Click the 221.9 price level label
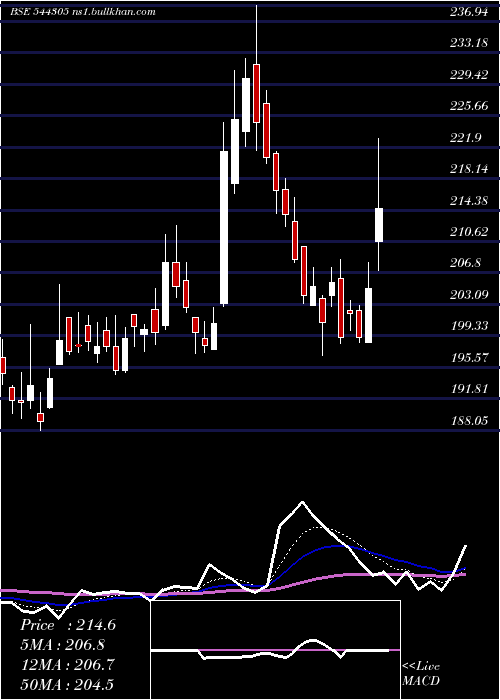Screen dimensions: 500x700 (468, 138)
